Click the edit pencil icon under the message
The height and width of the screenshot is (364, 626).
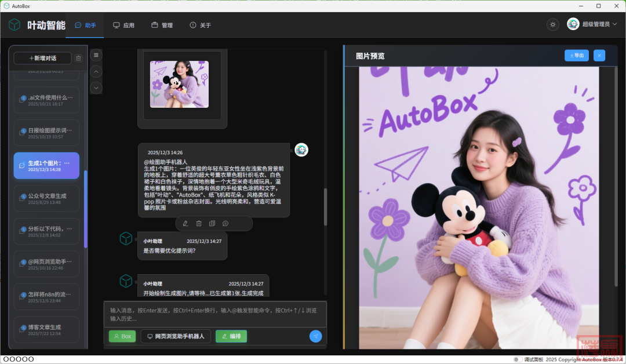pyautogui.click(x=185, y=223)
